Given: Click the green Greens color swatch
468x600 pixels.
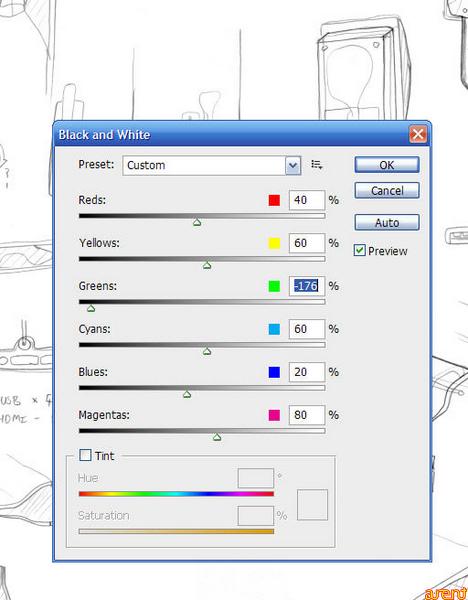Looking at the screenshot, I should pos(274,286).
